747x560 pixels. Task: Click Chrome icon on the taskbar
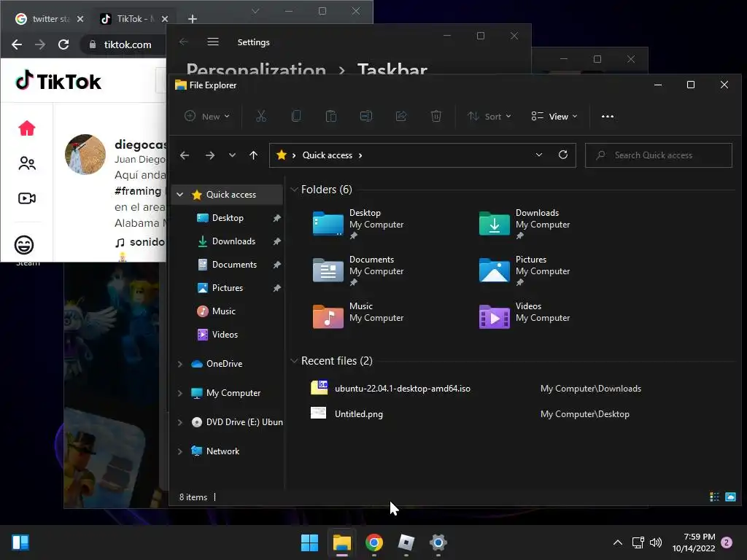[374, 542]
